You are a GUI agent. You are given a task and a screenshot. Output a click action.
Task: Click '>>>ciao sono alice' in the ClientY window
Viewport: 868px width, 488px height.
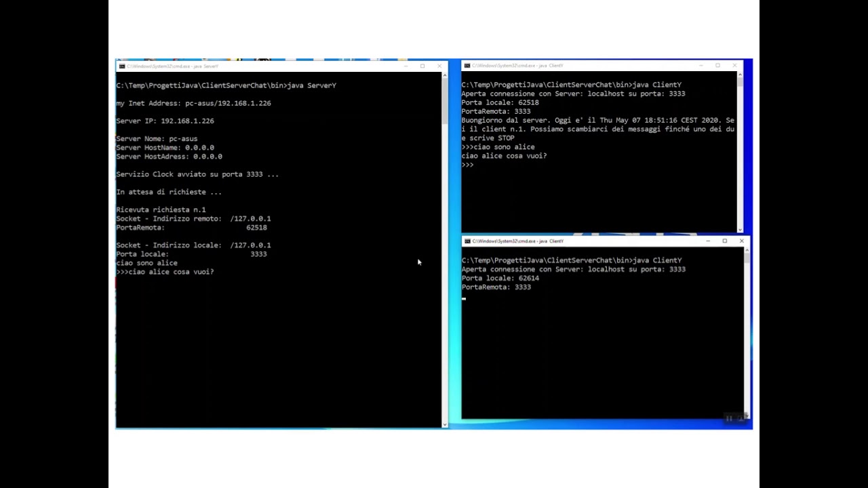click(498, 146)
